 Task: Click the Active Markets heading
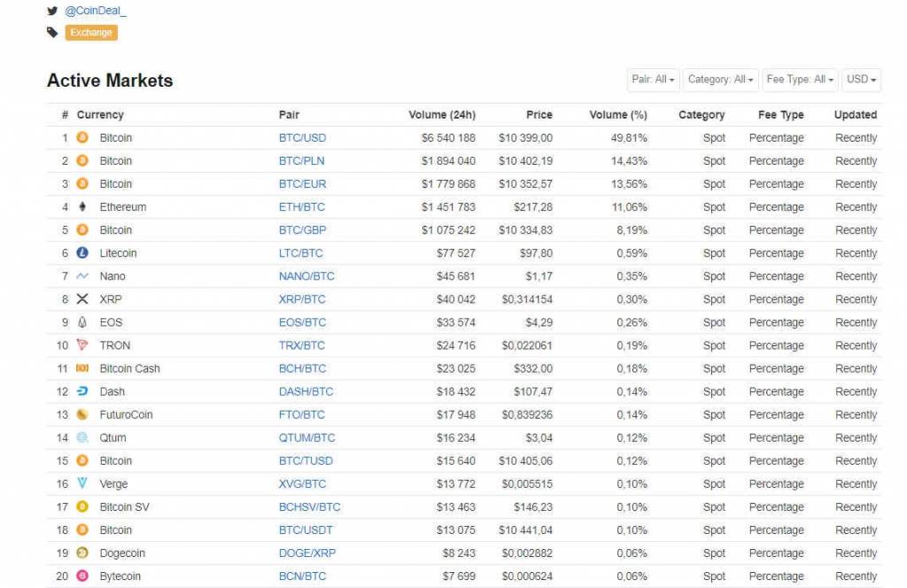pos(110,81)
